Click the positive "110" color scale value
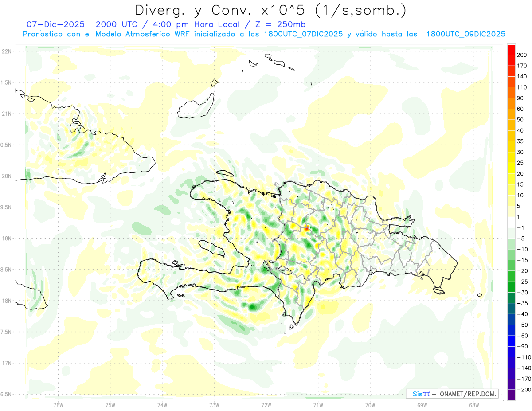Viewport: 532px width, 411px height. point(523,87)
